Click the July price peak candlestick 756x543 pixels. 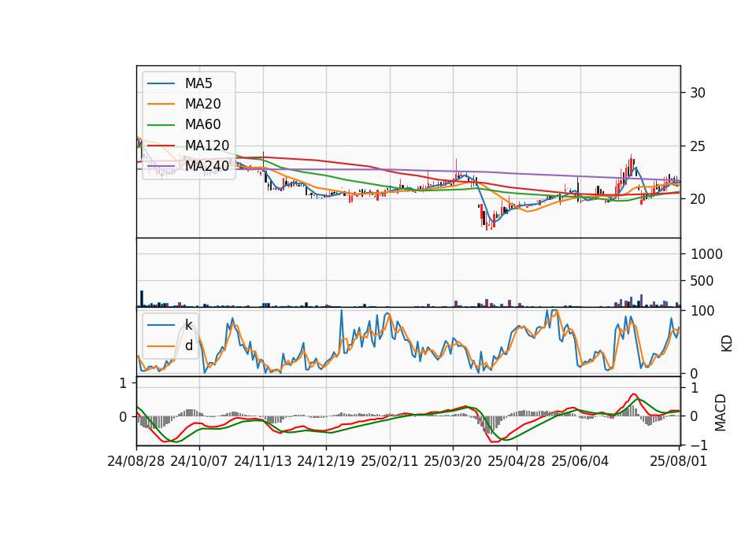pos(631,165)
